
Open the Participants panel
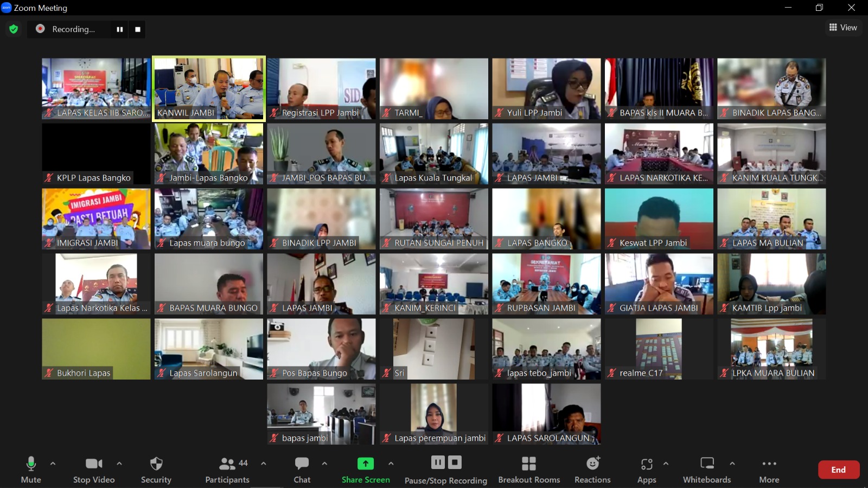point(227,470)
